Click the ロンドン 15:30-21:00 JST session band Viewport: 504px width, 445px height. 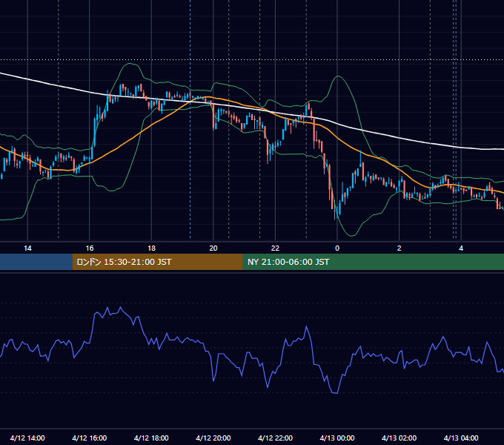pyautogui.click(x=157, y=262)
